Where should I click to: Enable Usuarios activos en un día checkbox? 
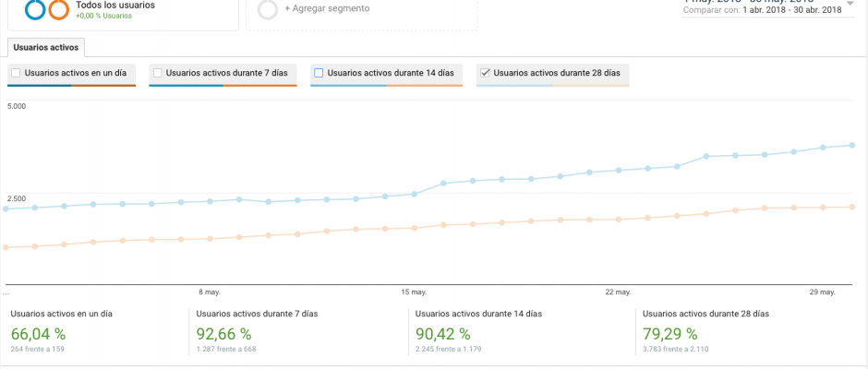(x=16, y=73)
